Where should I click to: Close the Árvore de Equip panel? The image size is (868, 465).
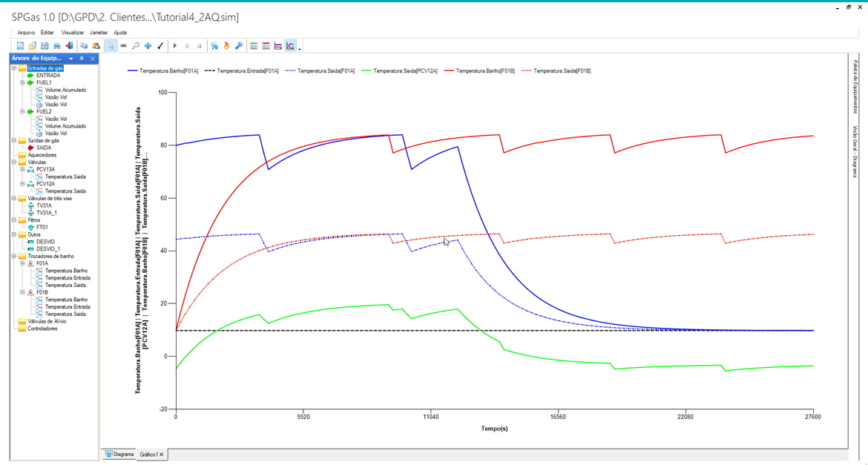pos(93,58)
